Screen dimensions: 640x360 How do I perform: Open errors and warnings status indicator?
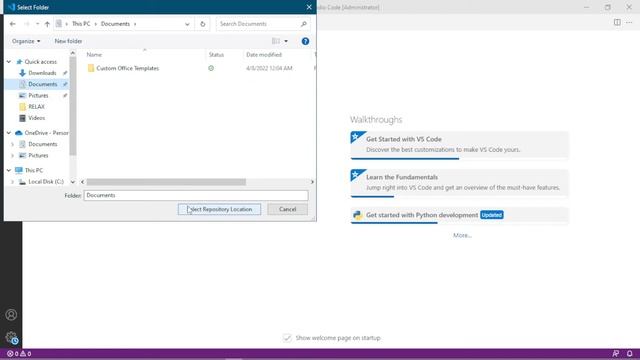point(19,354)
